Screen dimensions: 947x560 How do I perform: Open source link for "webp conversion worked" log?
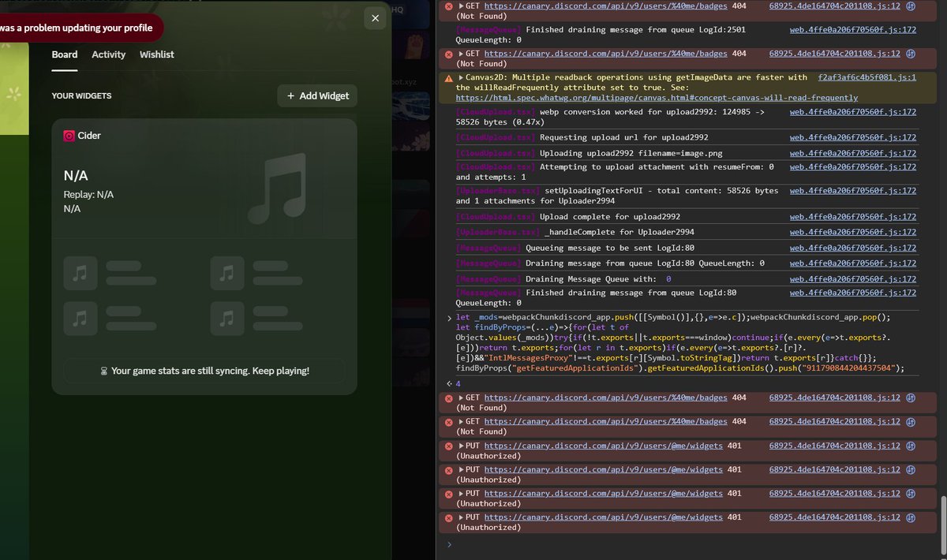click(x=853, y=113)
